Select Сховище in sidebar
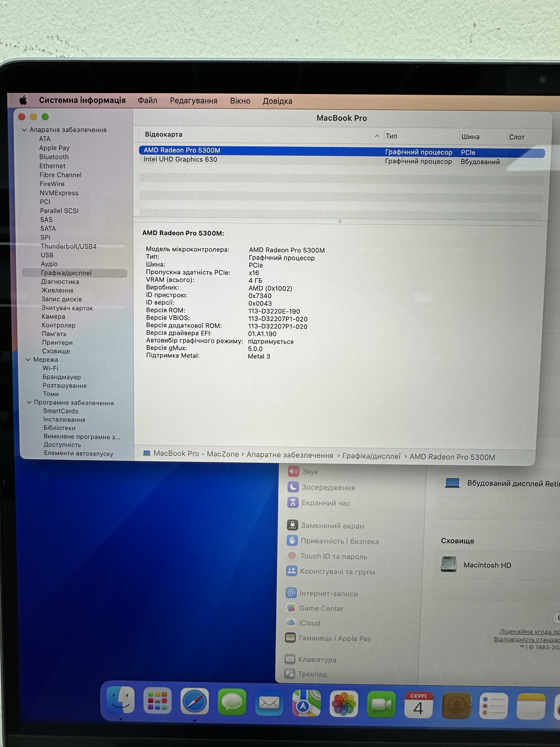 (56, 351)
